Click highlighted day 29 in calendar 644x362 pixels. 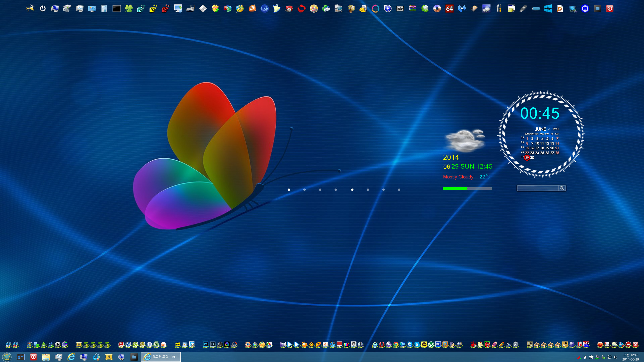[x=527, y=158]
